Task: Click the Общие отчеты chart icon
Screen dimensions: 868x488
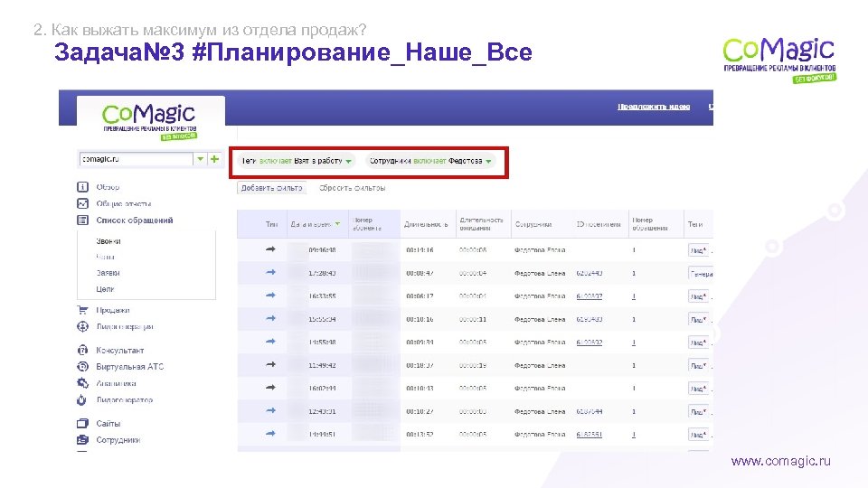Action: point(82,203)
